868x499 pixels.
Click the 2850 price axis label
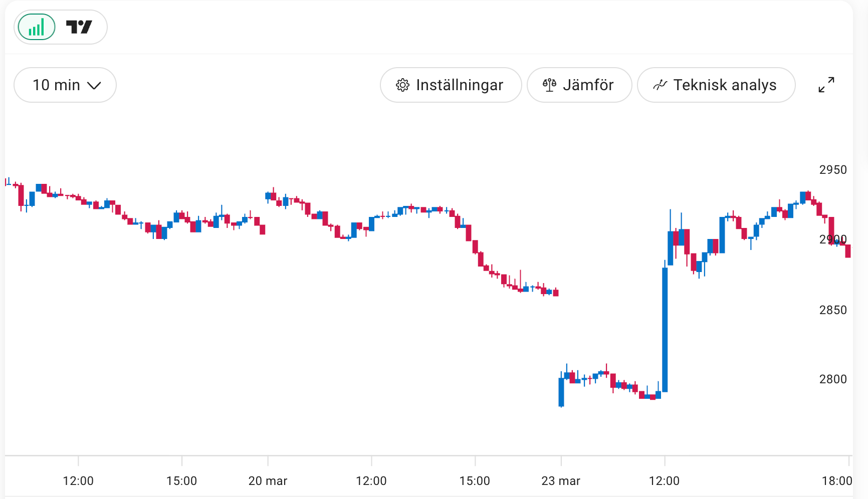pyautogui.click(x=832, y=310)
